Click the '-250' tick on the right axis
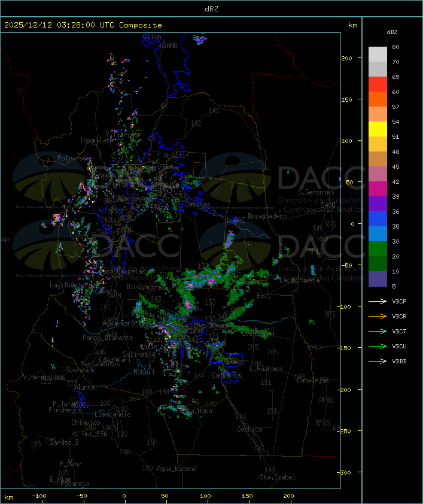Screen dimensions: 423x504 pos(345,431)
